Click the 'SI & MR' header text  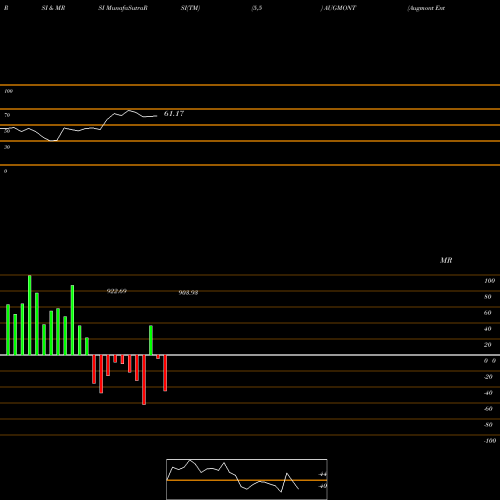coord(53,8)
